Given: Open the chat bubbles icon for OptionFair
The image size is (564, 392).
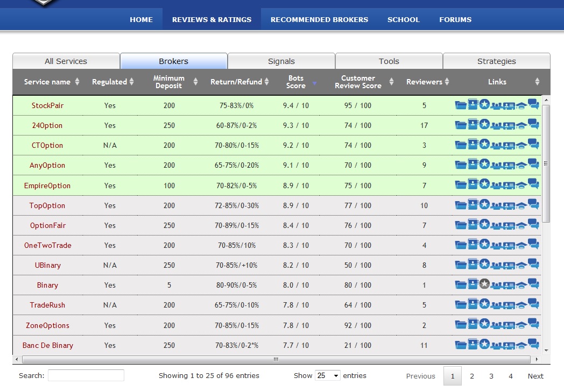Looking at the screenshot, I should (x=533, y=224).
